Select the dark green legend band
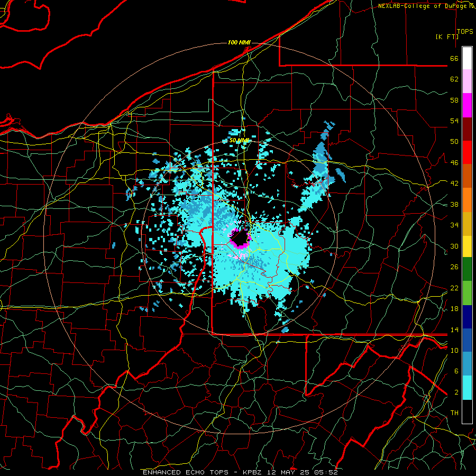Image resolution: width=476 pixels, height=476 pixels. click(467, 269)
